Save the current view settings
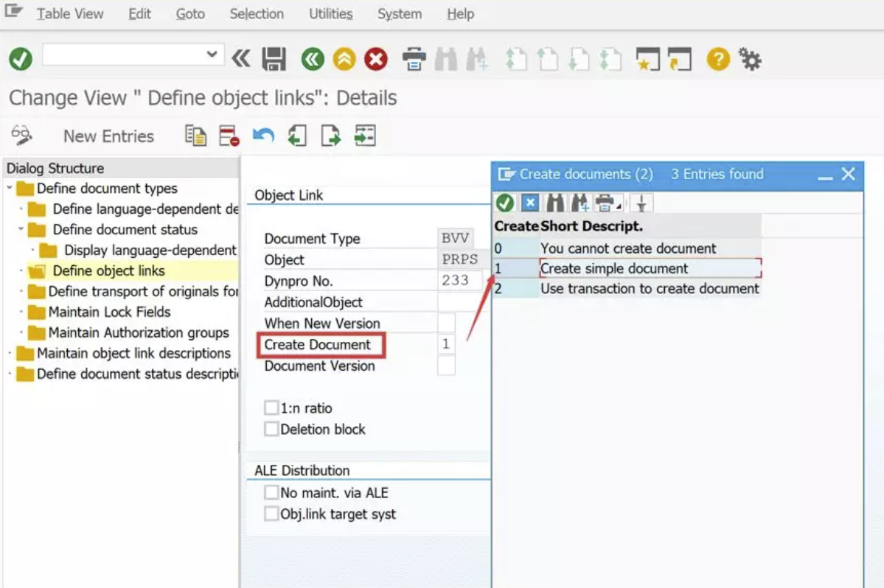This screenshot has width=884, height=588. coord(274,59)
